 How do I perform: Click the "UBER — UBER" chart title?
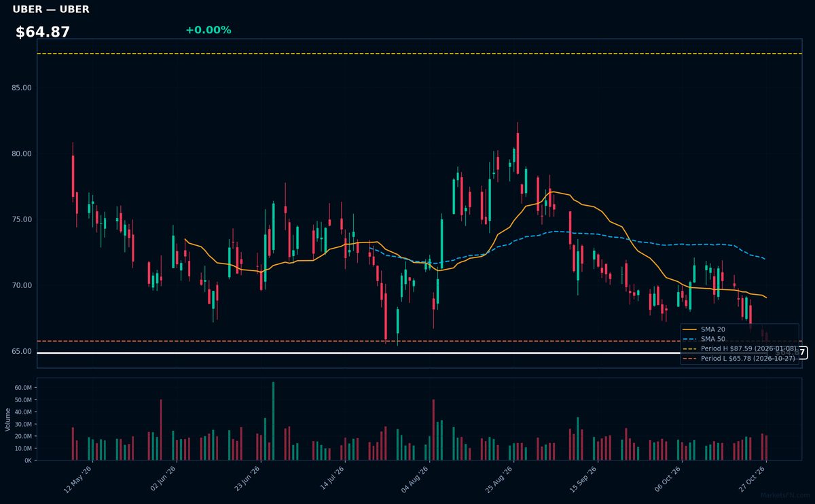point(51,10)
